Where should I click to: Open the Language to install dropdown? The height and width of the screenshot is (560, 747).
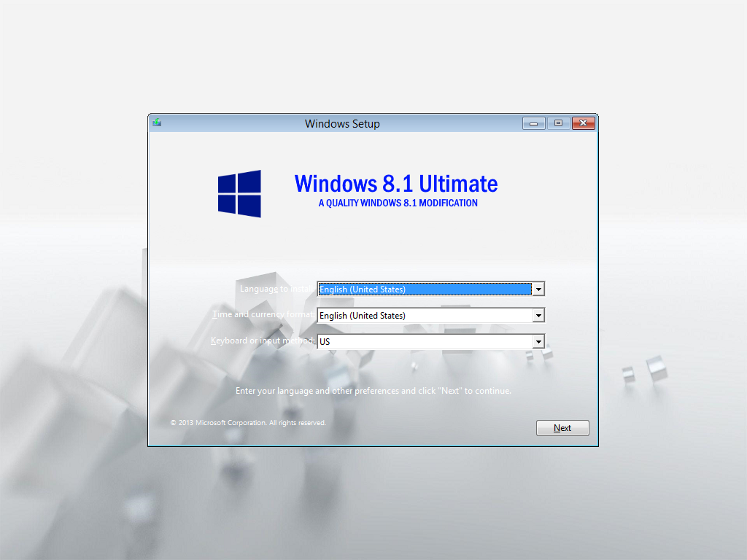430,289
